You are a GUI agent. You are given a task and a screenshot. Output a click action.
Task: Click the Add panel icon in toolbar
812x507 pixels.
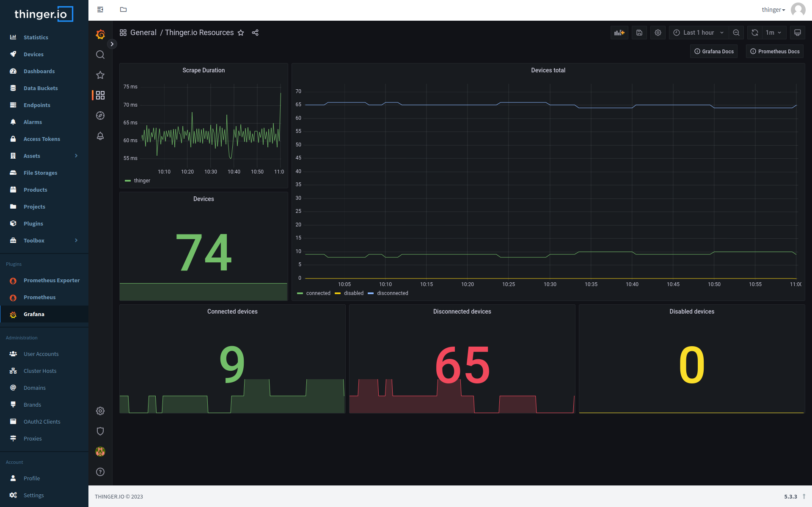(x=619, y=33)
